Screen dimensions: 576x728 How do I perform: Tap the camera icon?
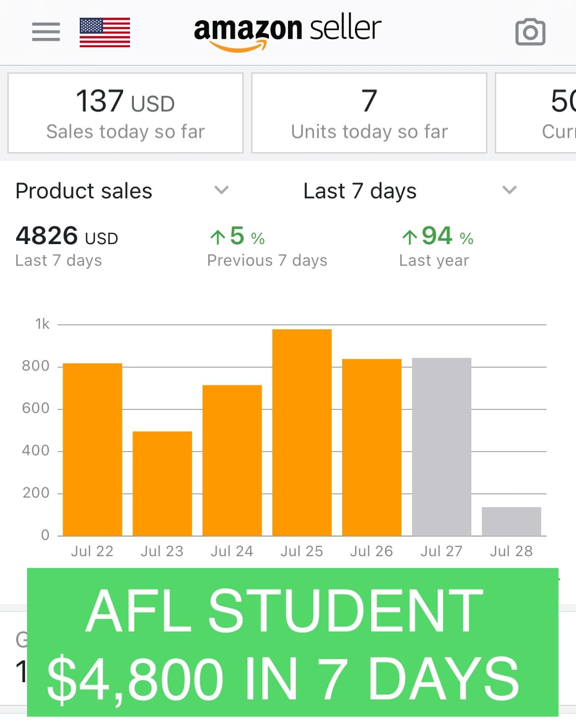click(530, 32)
